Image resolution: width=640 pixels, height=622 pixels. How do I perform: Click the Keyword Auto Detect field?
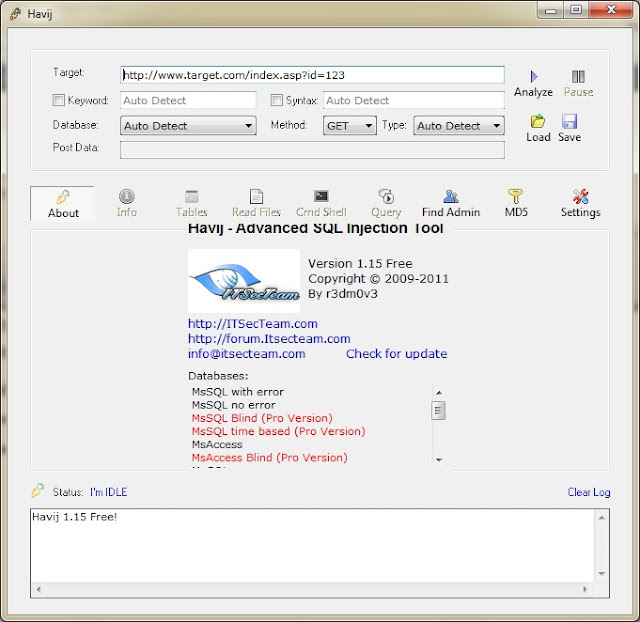click(x=188, y=100)
